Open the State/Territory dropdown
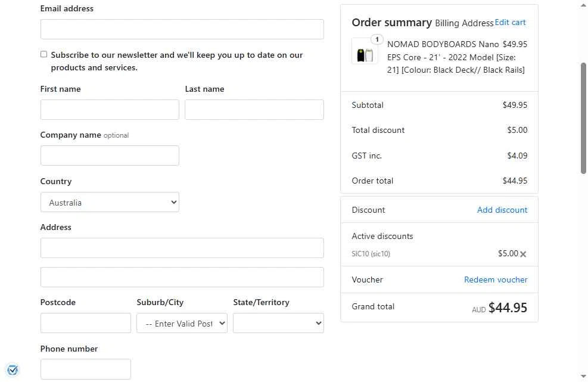 [x=278, y=323]
